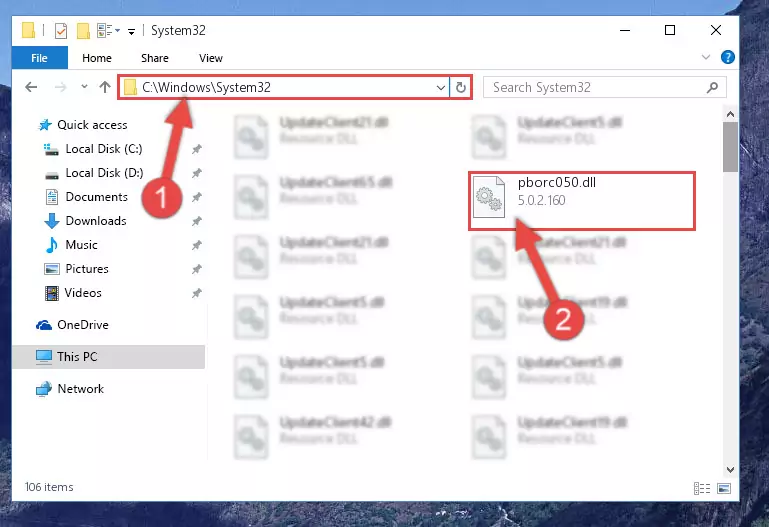Click the 5.0.2.160 version text
Image resolution: width=769 pixels, height=527 pixels.
coord(541,201)
